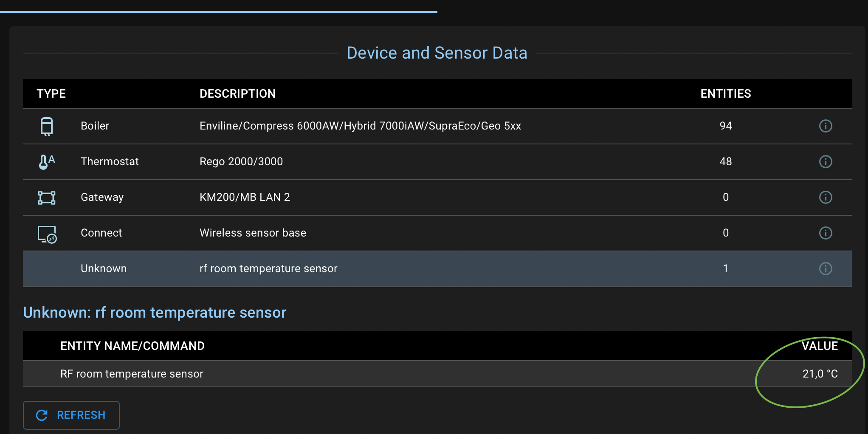
Task: Open the Unknown: rf room temperature sensor link
Action: [x=155, y=312]
